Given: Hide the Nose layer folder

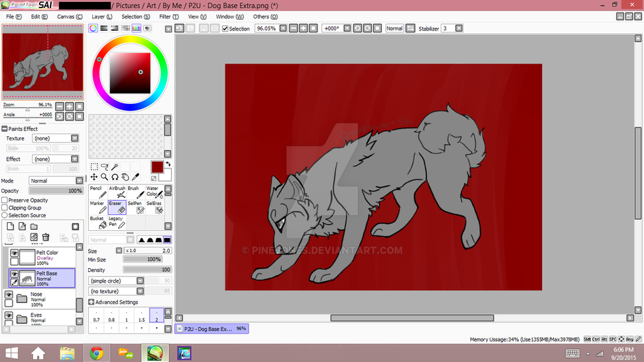Looking at the screenshot, I should tap(9, 295).
